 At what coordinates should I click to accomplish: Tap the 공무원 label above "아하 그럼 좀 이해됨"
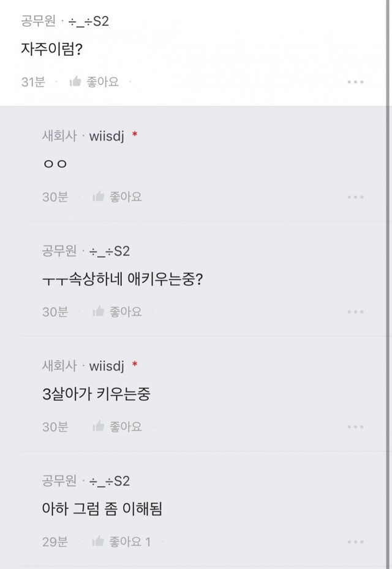59,481
